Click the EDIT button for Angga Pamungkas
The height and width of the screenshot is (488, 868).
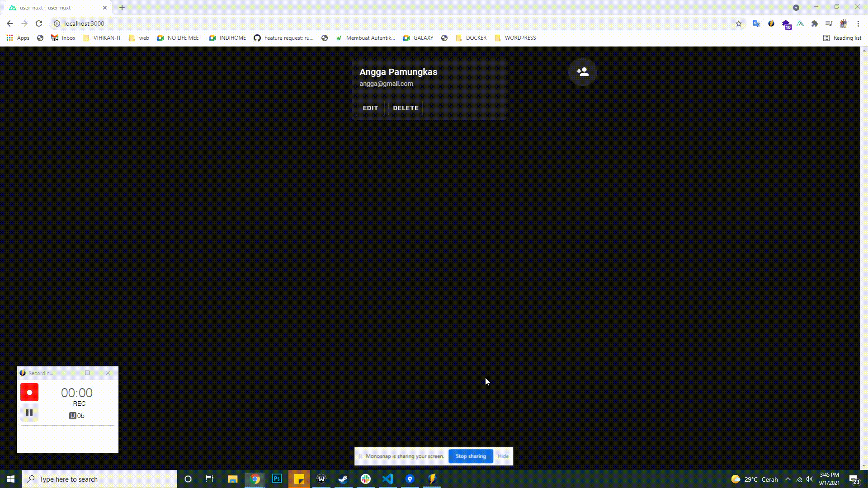[x=370, y=108]
